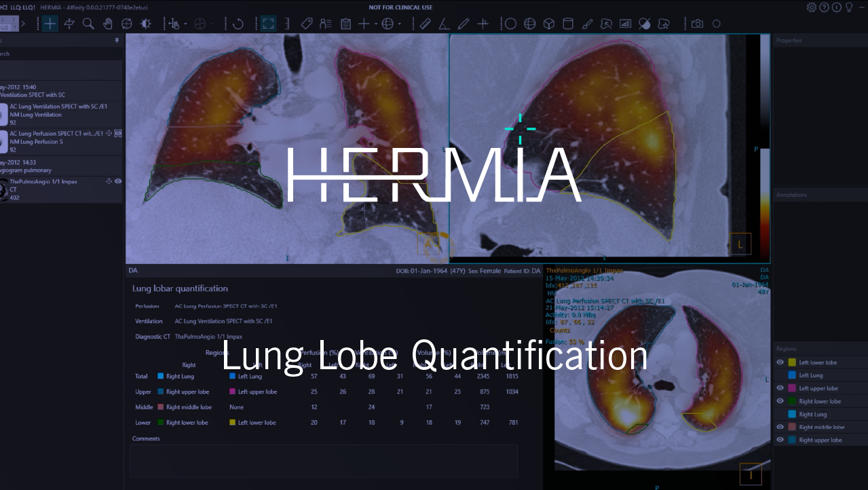Viewport: 868px width, 490px height.
Task: Select the magnifier zoom tool
Action: pos(88,24)
